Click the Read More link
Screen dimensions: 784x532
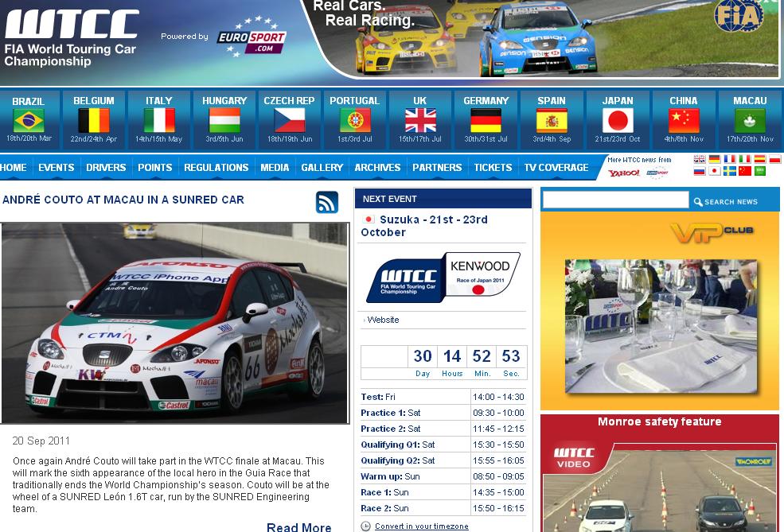[x=298, y=527]
